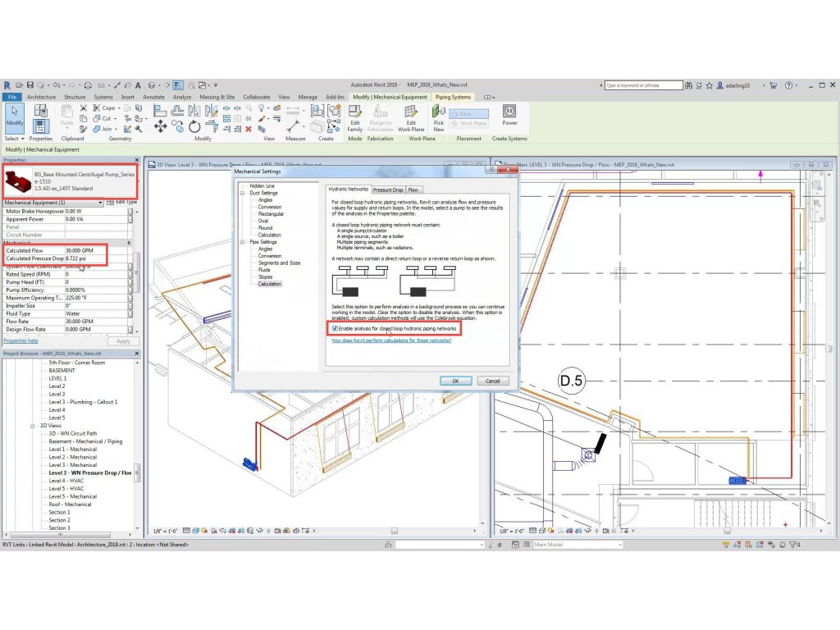Open the Revit application R logo menu
840x630 pixels.
[7, 85]
